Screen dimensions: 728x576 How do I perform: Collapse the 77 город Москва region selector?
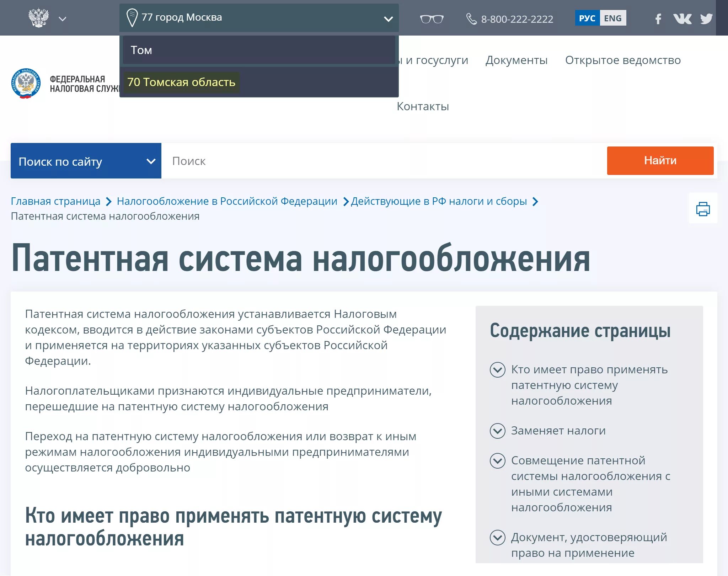point(388,19)
